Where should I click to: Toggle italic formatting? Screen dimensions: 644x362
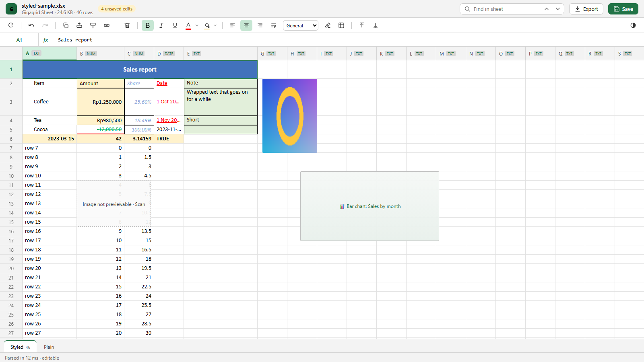(x=161, y=25)
